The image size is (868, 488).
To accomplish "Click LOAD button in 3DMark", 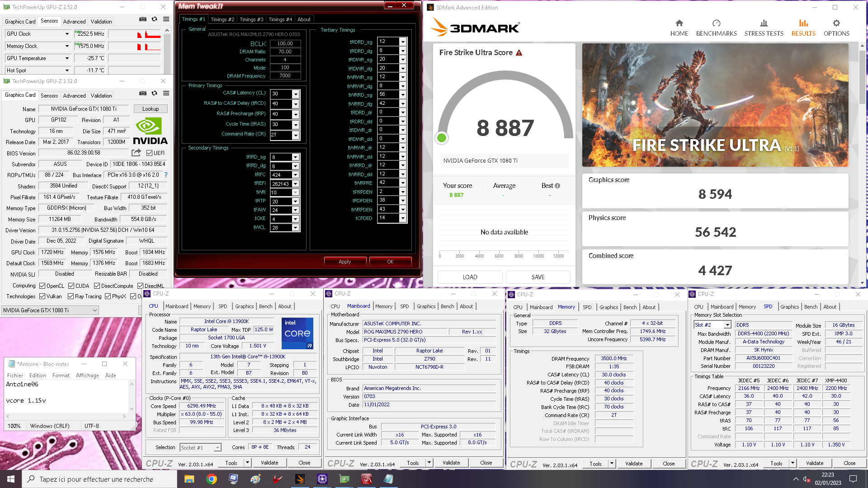I will (x=470, y=277).
